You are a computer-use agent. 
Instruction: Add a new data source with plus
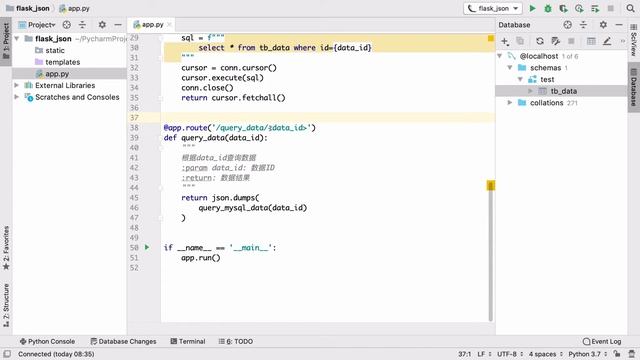(x=505, y=41)
